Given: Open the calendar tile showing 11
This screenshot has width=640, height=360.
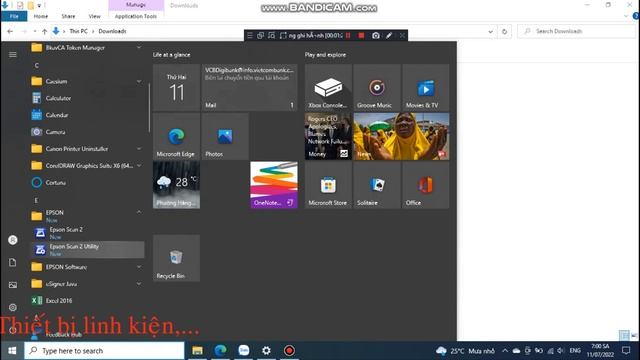Looking at the screenshot, I should point(176,87).
